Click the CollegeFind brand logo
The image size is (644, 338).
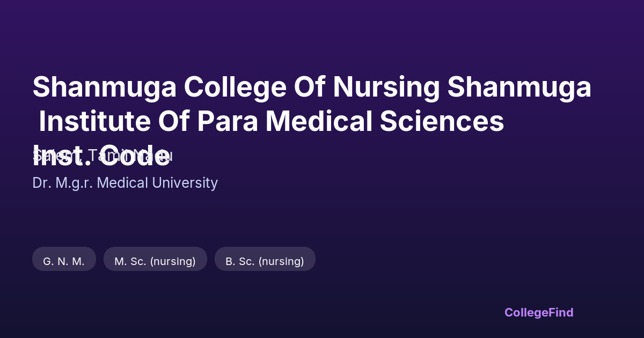pyautogui.click(x=538, y=312)
